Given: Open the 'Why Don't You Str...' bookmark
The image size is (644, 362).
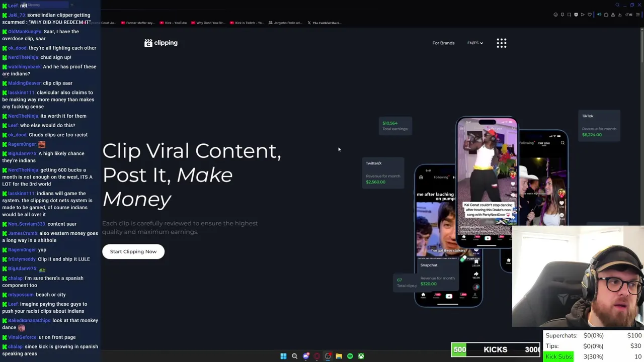Looking at the screenshot, I should 208,23.
